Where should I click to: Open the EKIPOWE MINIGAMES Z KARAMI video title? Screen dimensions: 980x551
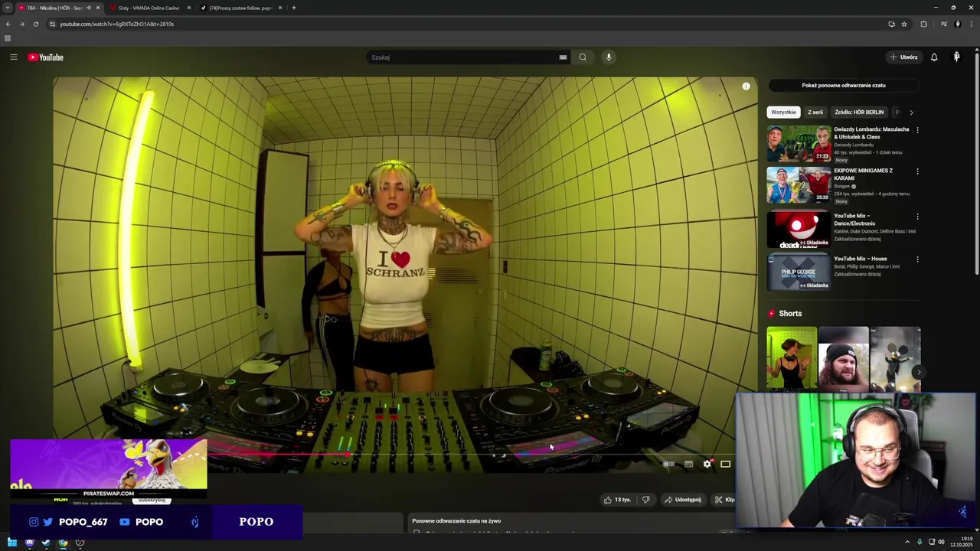(863, 174)
